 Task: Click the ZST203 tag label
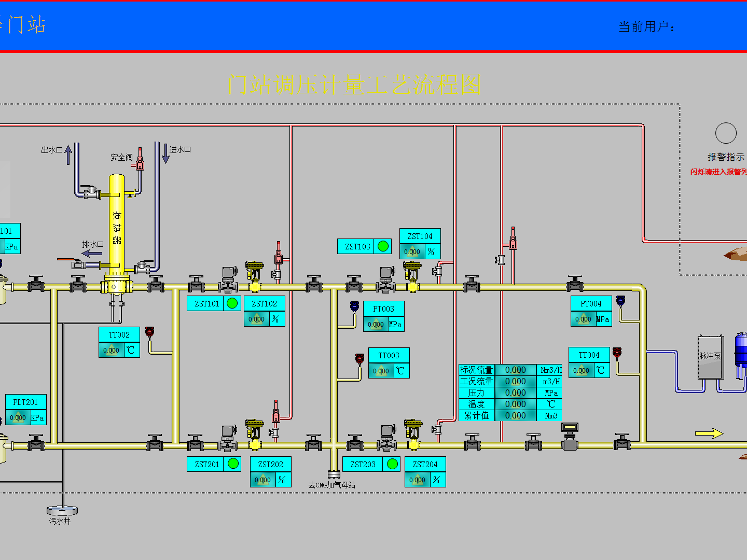363,464
